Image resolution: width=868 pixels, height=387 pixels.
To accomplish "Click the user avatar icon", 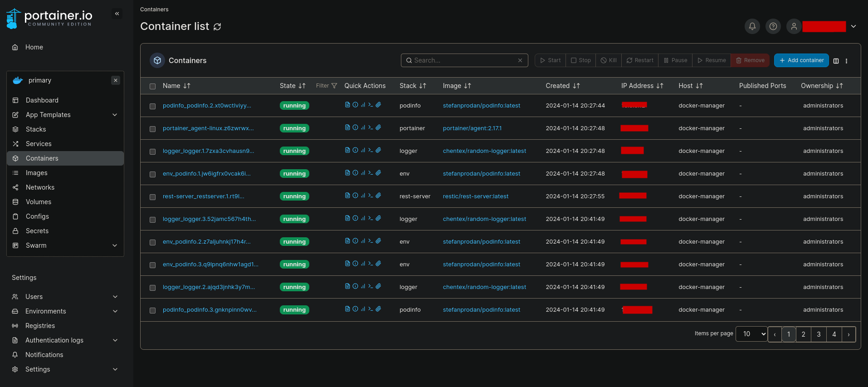I will point(794,26).
